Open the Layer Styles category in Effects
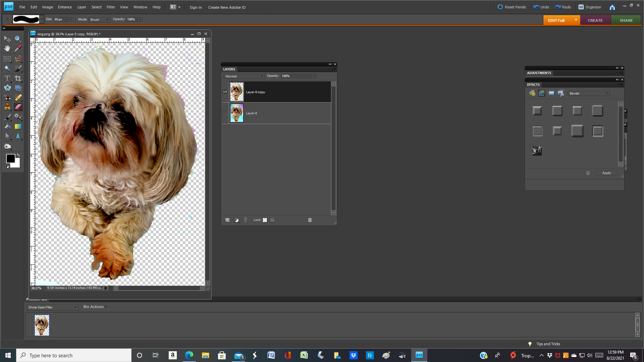The height and width of the screenshot is (362, 644). [x=542, y=93]
